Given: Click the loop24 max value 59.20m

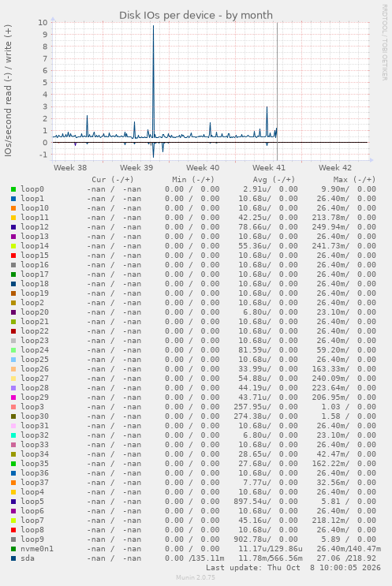Looking at the screenshot, I should tap(333, 350).
